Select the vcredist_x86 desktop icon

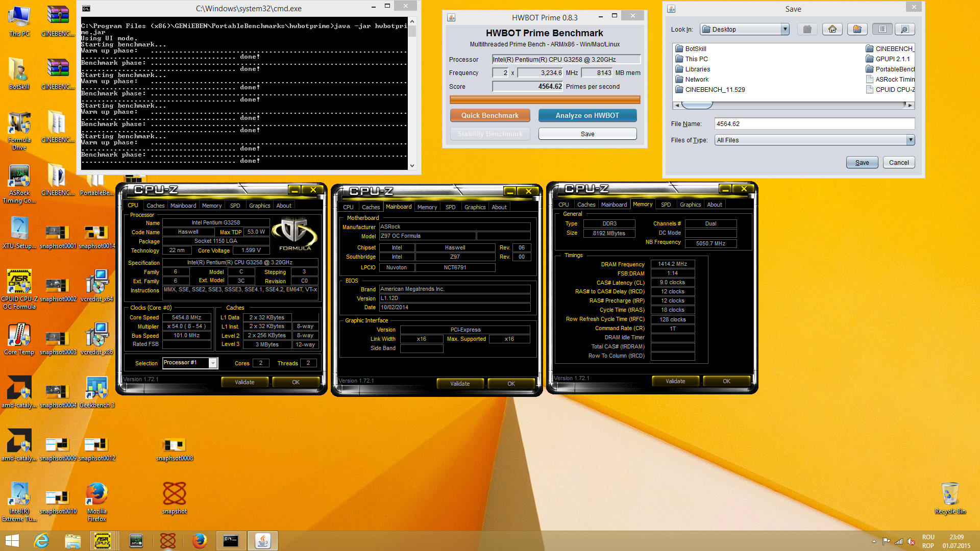(96, 339)
